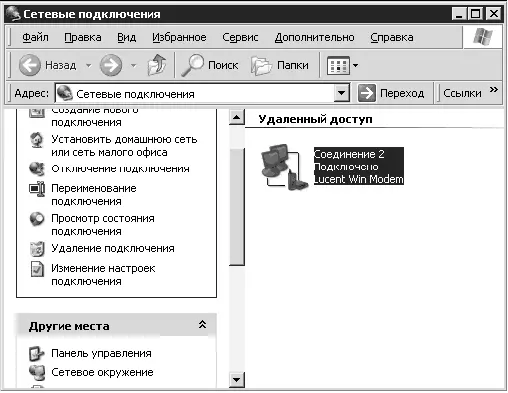Click Просмотр состояния подключения link
Viewport: 508px width, 393px height.
[103, 225]
